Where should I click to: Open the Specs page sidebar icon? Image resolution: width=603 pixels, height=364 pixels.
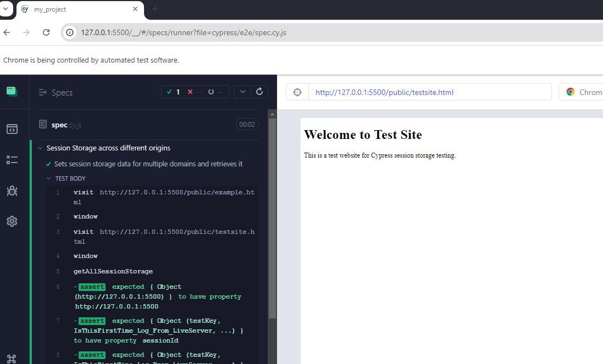[12, 129]
